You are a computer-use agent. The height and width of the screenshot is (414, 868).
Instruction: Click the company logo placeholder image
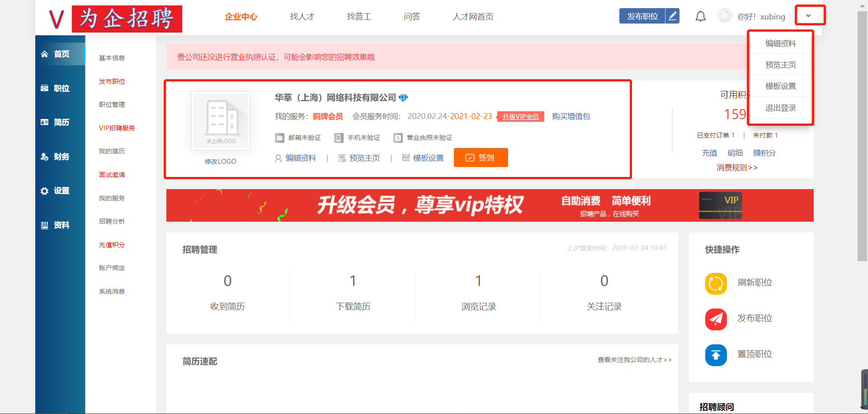coord(221,121)
